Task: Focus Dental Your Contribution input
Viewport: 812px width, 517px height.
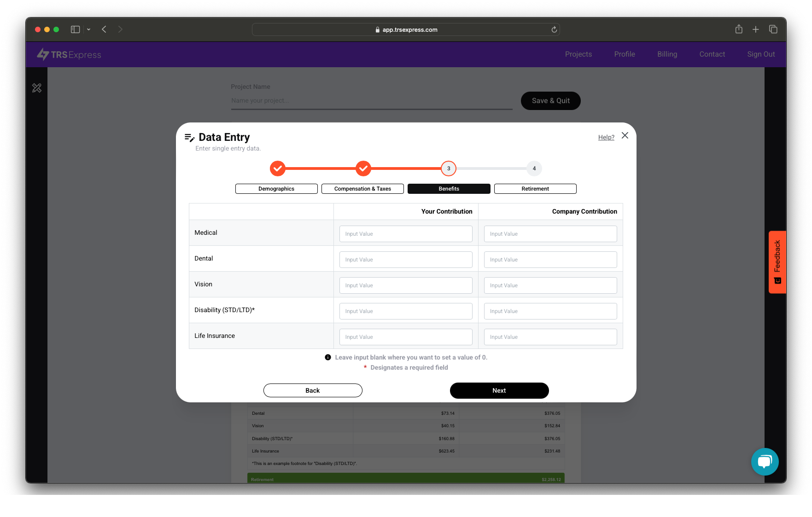Action: point(406,260)
